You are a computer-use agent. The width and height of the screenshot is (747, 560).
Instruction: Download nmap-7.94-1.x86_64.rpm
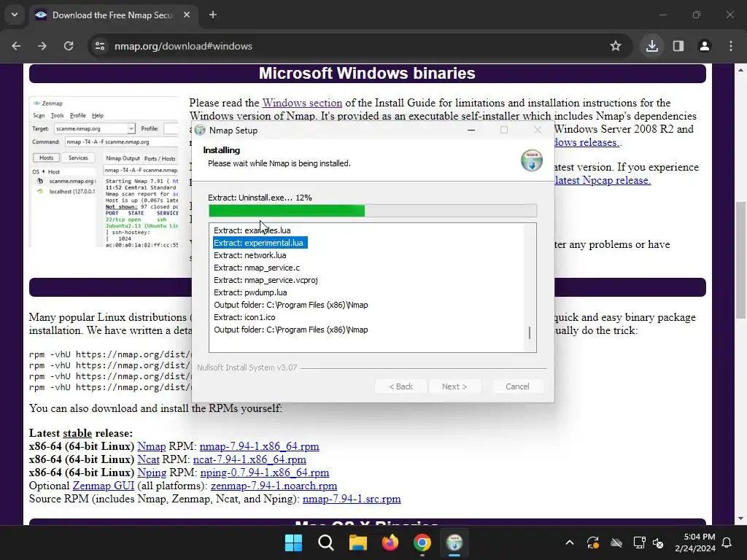click(259, 447)
